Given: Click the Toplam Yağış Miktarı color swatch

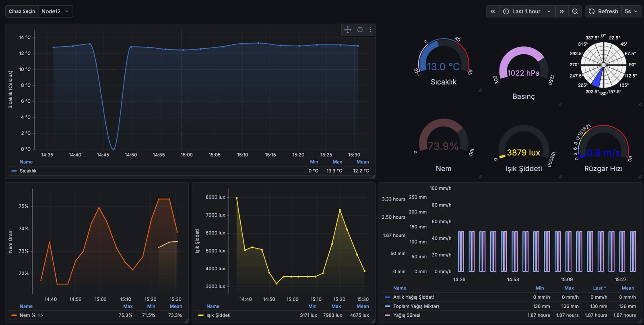Looking at the screenshot, I should 388,306.
